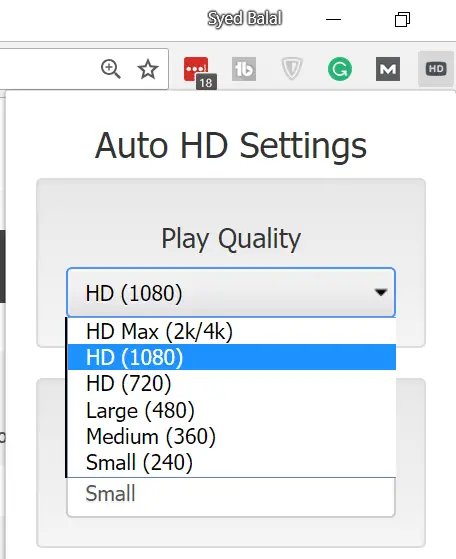Bookmark the page with the star icon
Viewport: 456px width, 559px height.
point(148,69)
